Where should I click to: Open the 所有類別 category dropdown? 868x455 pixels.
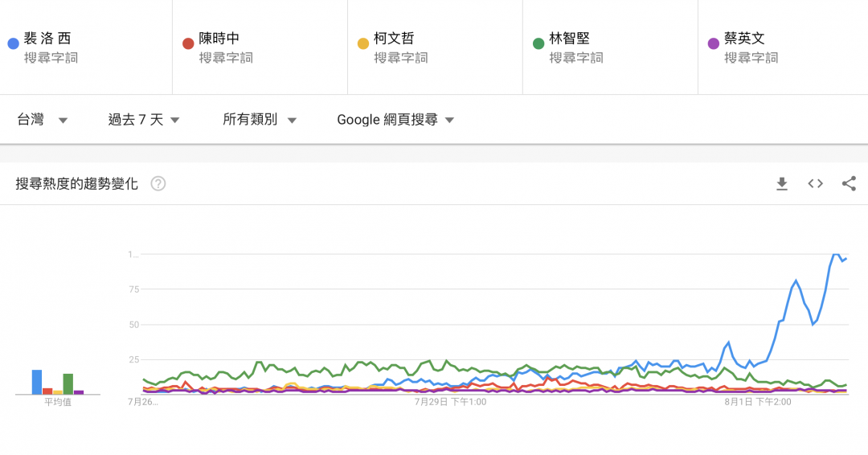coord(260,120)
